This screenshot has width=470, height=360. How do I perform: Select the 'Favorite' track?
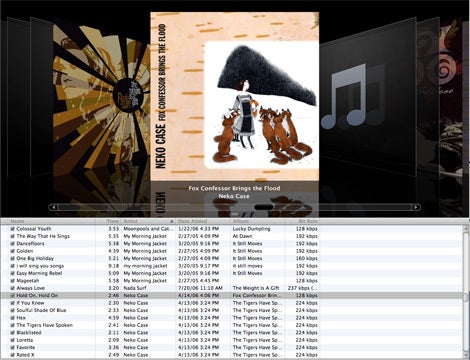[26, 347]
